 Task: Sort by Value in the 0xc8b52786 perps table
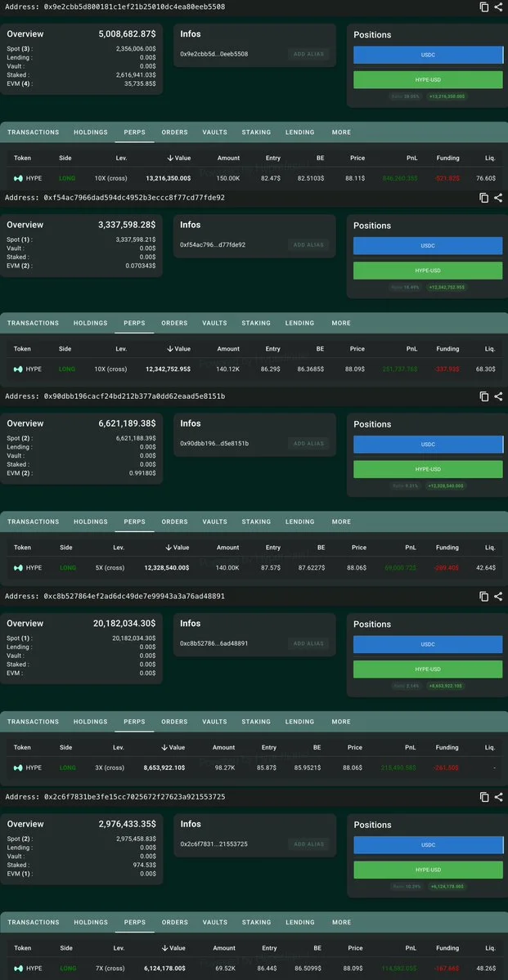click(173, 748)
